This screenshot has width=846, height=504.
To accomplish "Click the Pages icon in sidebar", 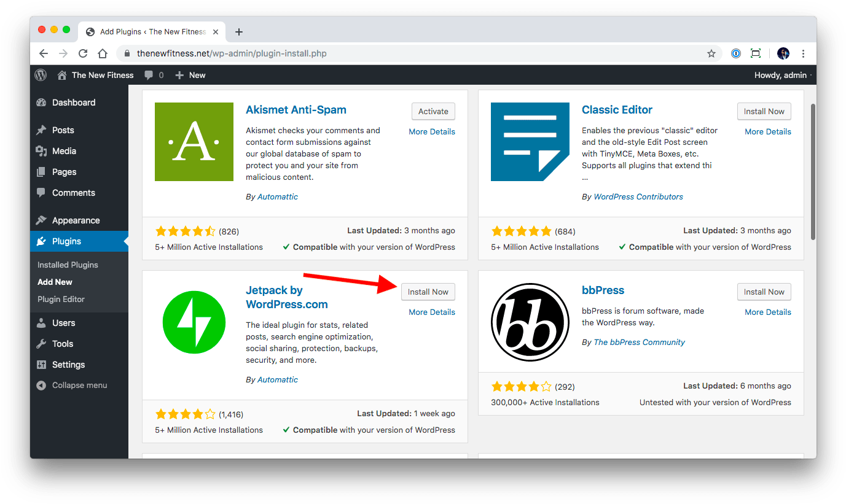I will 41,172.
